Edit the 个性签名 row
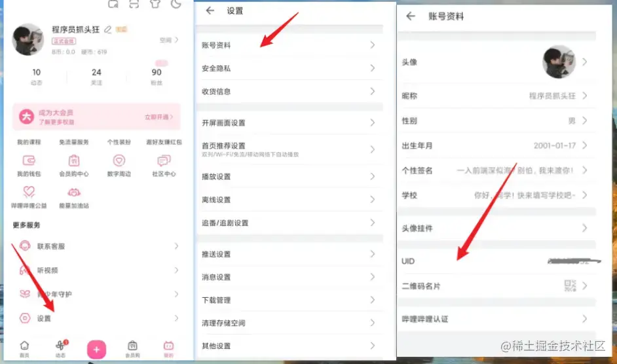Image resolution: width=617 pixels, height=364 pixels. 496,170
